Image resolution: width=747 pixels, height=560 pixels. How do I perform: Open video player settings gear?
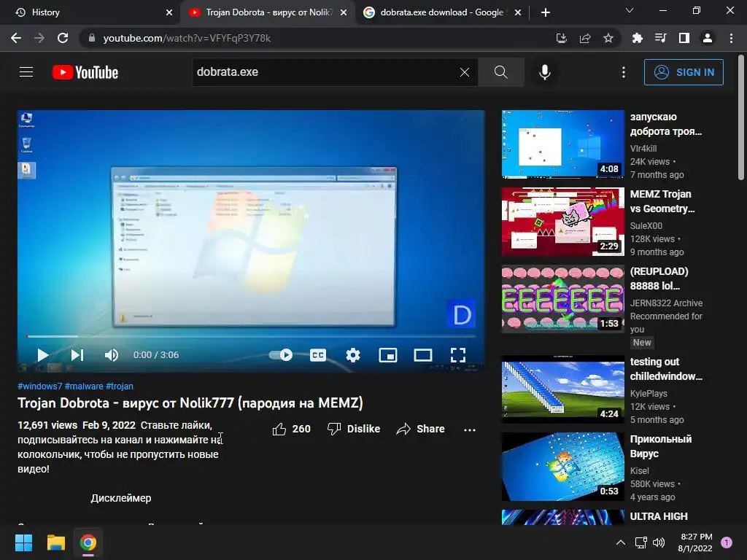tap(353, 355)
